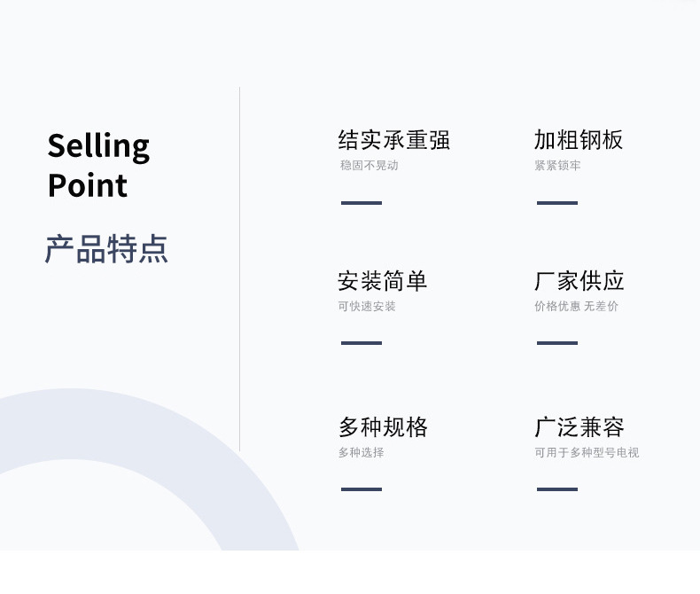Click the blue bar under 安装简单

click(x=362, y=343)
